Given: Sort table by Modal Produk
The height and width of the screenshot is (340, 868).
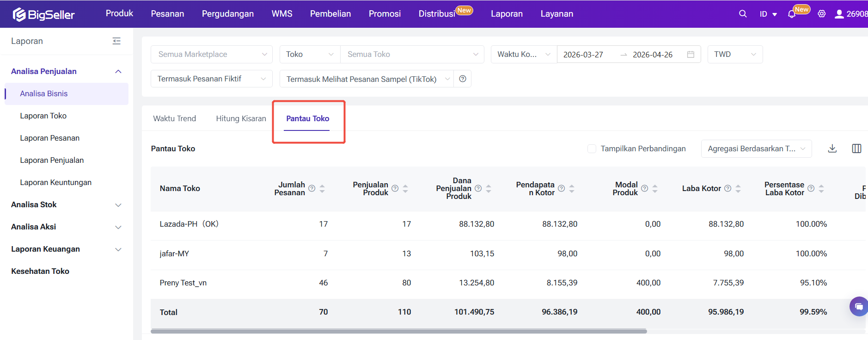Looking at the screenshot, I should (x=655, y=189).
